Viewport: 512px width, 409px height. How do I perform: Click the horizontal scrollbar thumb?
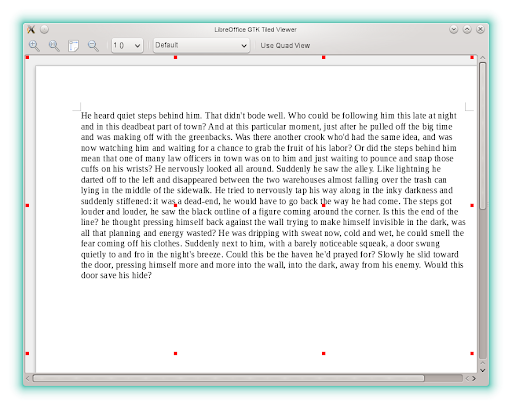[228, 378]
